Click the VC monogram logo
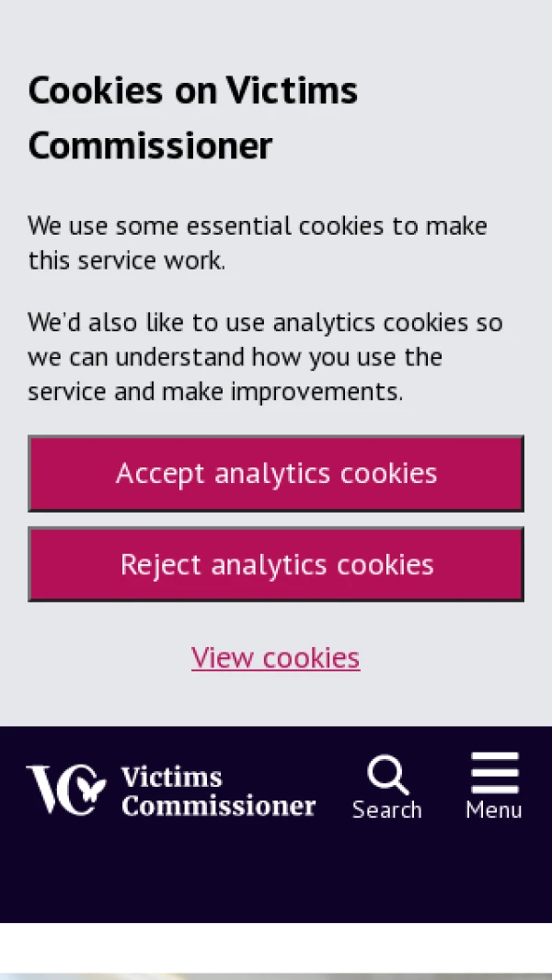The image size is (552, 980). pos(65,790)
